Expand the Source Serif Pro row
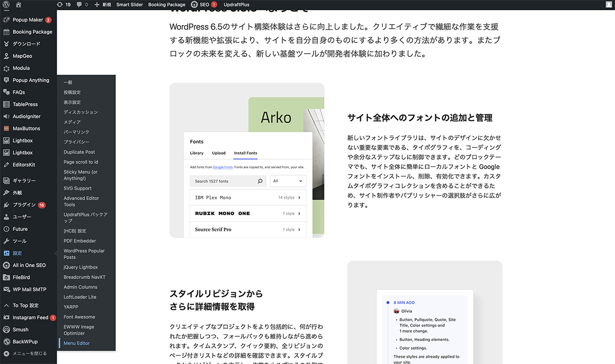The image size is (615, 364). tap(299, 230)
